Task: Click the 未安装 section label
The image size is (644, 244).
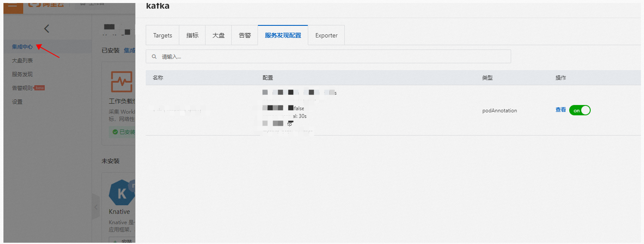Action: 110,161
